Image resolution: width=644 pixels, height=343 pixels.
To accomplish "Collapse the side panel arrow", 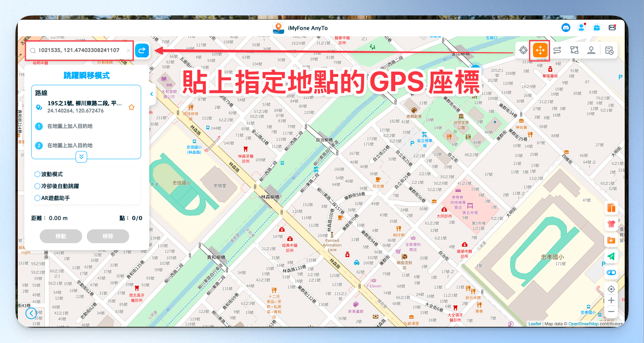I will coord(152,94).
